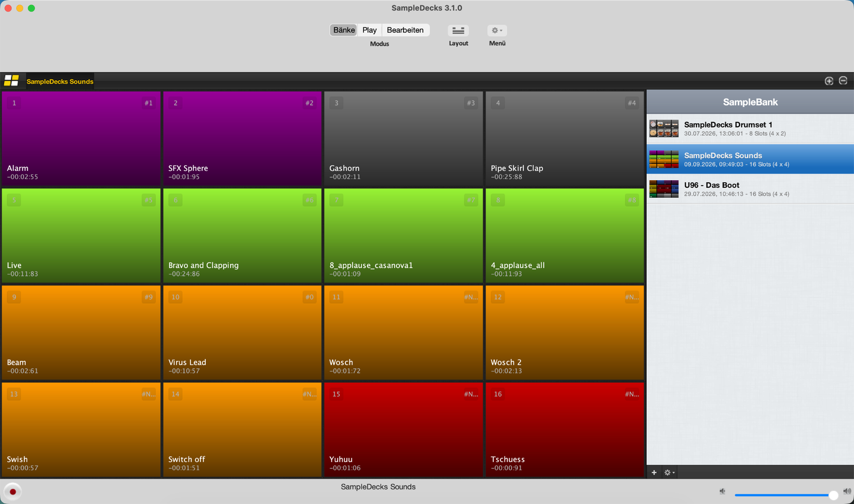
Task: Click the plus zoom icon above SampleBank
Action: (829, 81)
